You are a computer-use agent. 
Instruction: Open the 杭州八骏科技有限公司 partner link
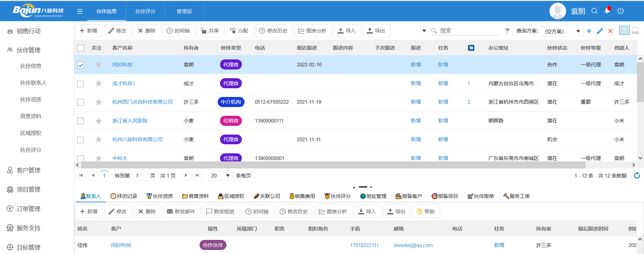(x=137, y=140)
